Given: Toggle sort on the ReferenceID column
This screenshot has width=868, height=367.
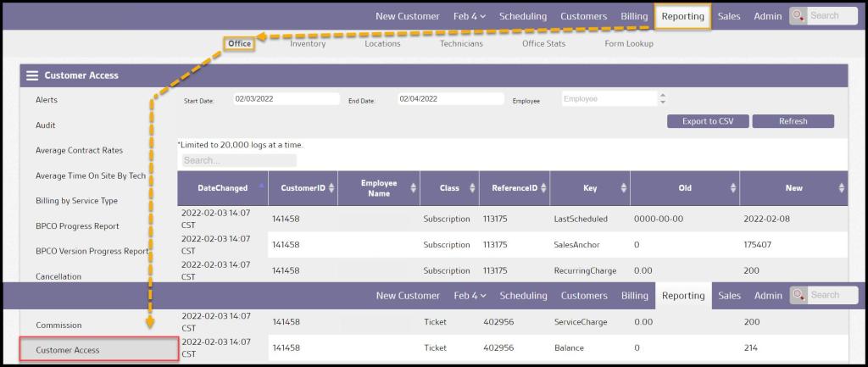Looking at the screenshot, I should click(x=543, y=188).
